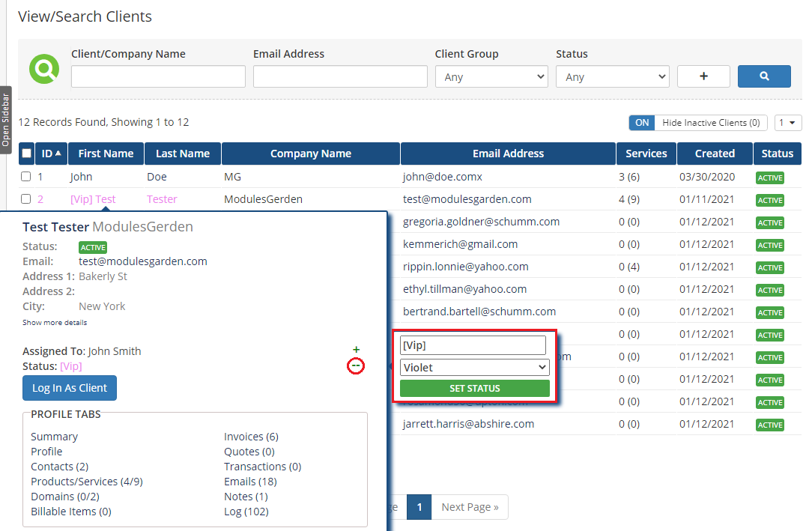Click ACTIVE badge in the client popup
Viewport: 812px width, 531px height.
(x=93, y=247)
